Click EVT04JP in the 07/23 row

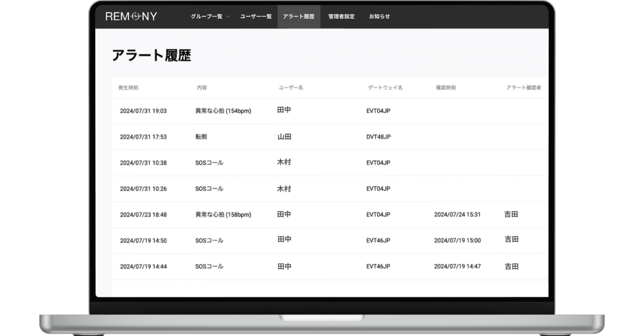click(x=378, y=214)
